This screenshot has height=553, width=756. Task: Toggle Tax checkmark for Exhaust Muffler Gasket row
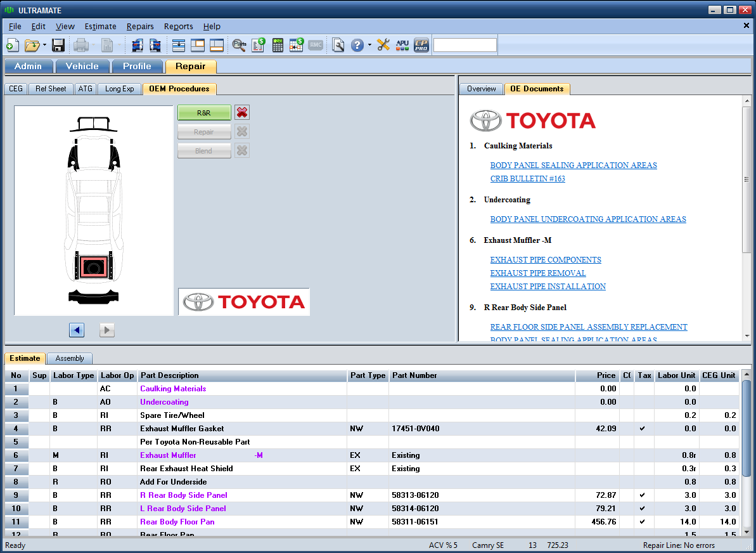click(x=643, y=429)
